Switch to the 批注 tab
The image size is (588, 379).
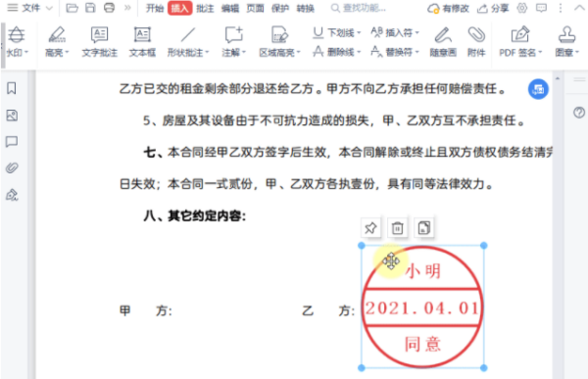[205, 8]
